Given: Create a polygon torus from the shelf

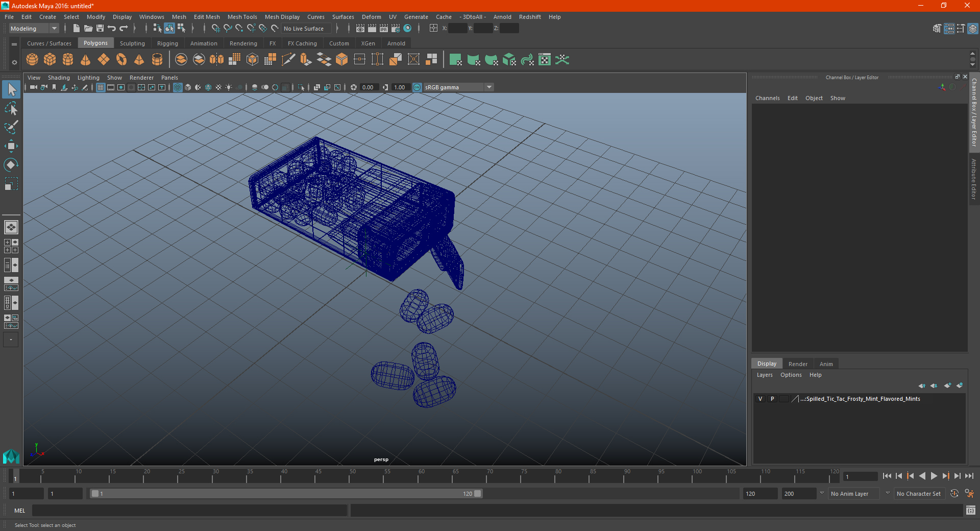Looking at the screenshot, I should pos(121,60).
